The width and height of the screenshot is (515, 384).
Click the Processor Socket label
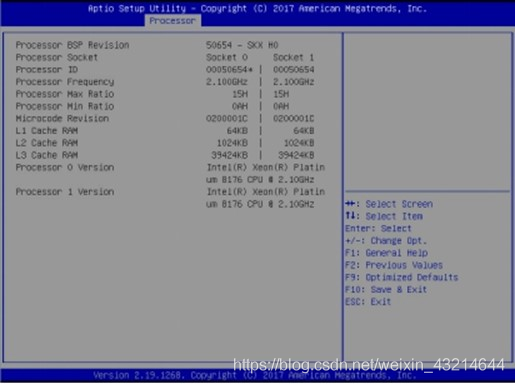pyautogui.click(x=57, y=57)
